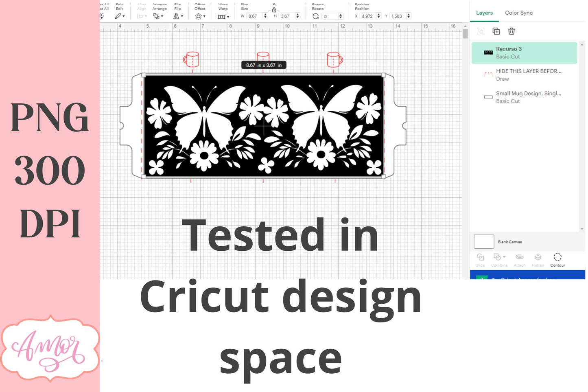This screenshot has height=392, width=588.
Task: Toggle the size aspect ratio lock
Action: (274, 10)
